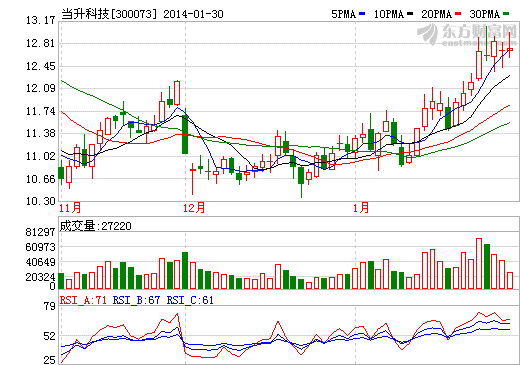The height and width of the screenshot is (365, 520).
Task: Click the RSI_A:71 indicator label
Action: point(83,300)
